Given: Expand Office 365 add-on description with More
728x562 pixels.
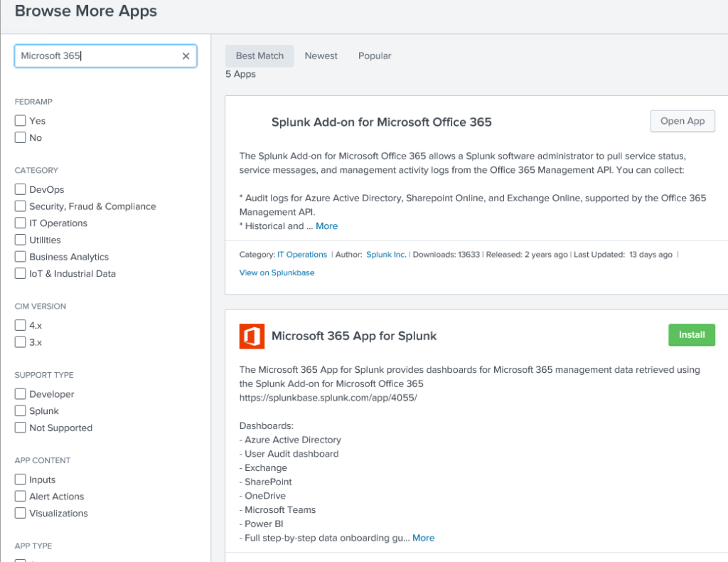Looking at the screenshot, I should point(327,226).
